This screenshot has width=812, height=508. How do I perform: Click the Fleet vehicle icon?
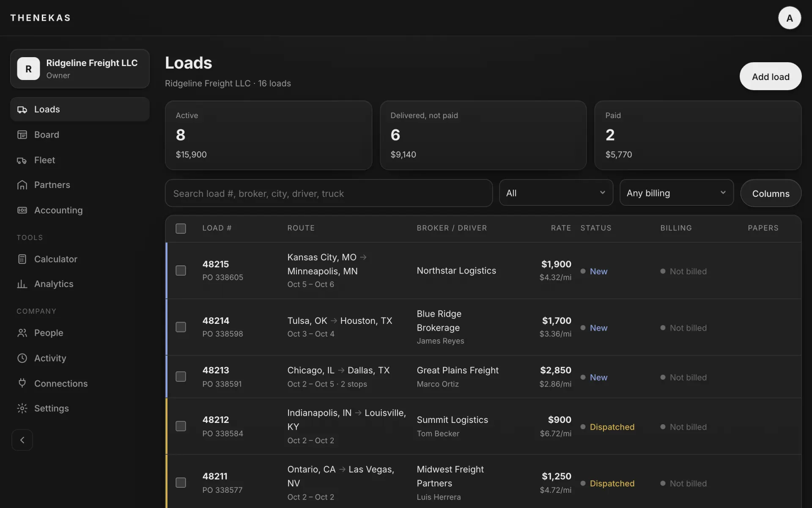[x=22, y=160]
